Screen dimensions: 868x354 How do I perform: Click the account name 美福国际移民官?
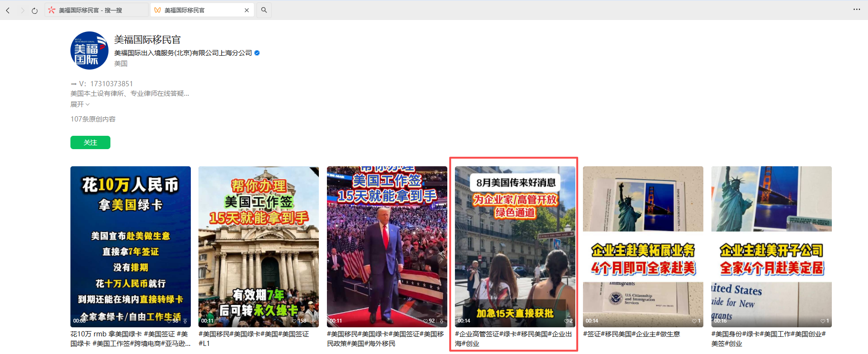click(148, 40)
